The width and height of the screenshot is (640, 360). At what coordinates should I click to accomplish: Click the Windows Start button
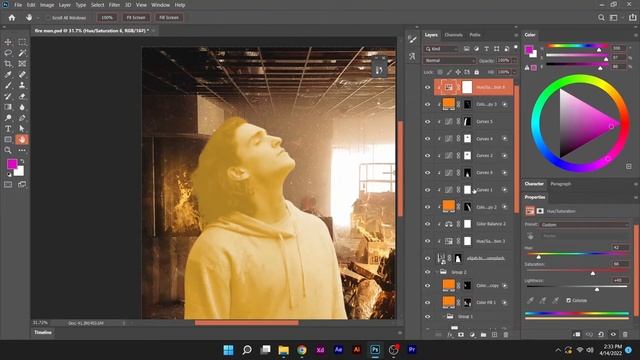[229, 350]
